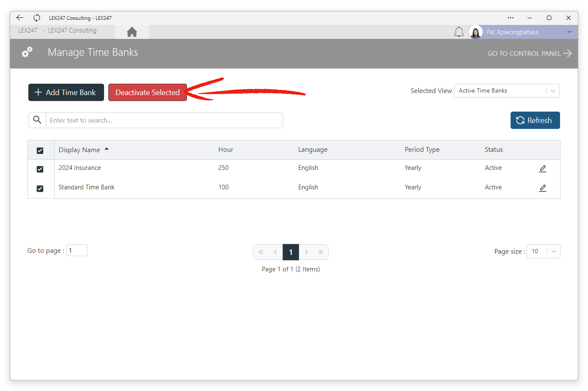
Task: Click the Add Time Bank button
Action: click(x=66, y=93)
